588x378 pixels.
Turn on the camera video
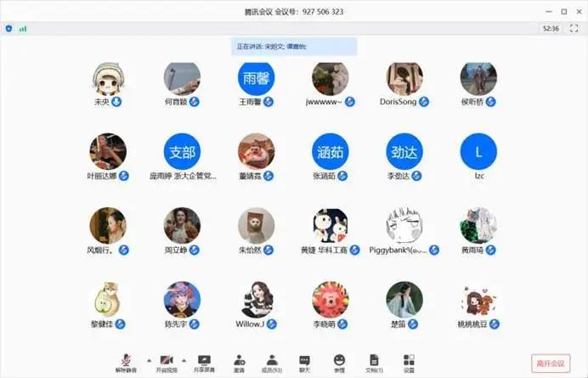click(x=167, y=363)
